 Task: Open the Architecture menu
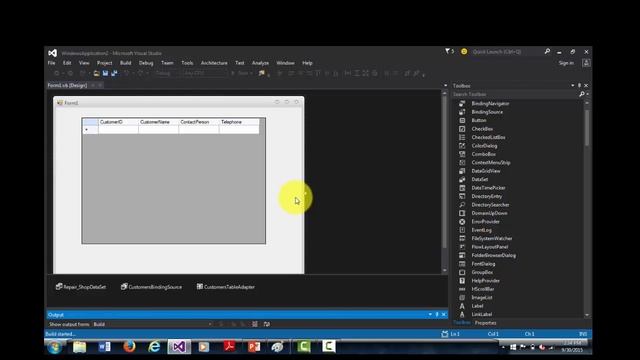(214, 63)
